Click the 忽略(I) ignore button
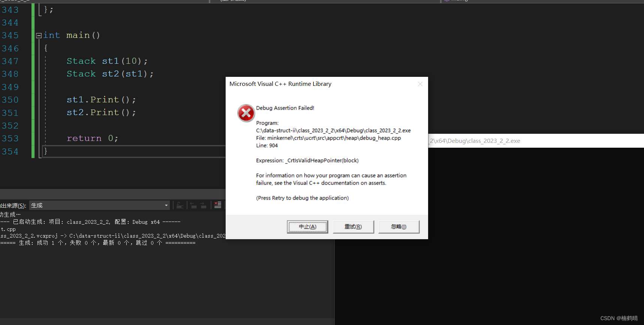This screenshot has width=644, height=325. tap(398, 227)
